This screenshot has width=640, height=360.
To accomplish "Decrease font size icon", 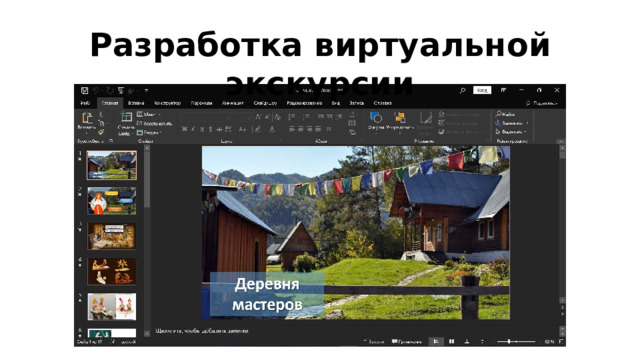I will tap(267, 117).
